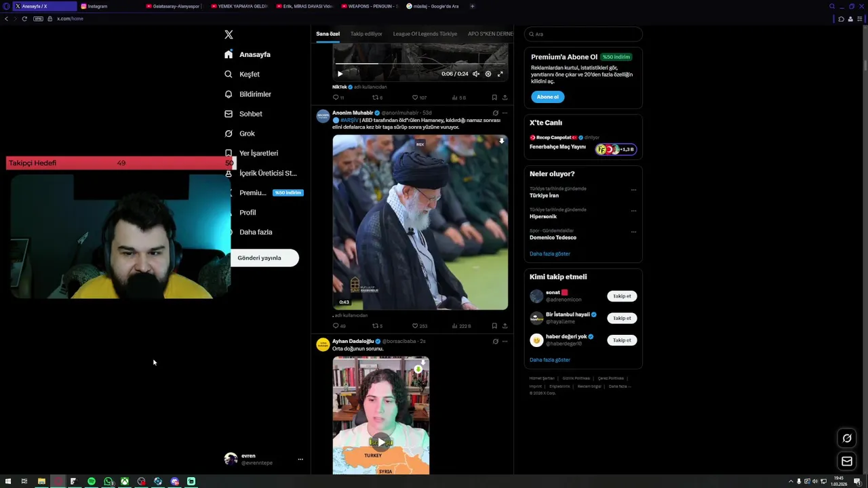Open Anonim Muhabir profile avatar

323,116
